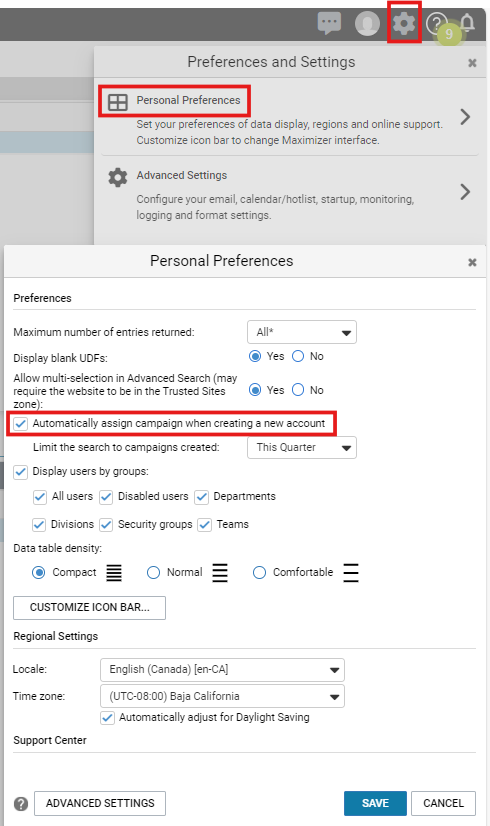Choose the Comfortable data table density

tap(259, 573)
